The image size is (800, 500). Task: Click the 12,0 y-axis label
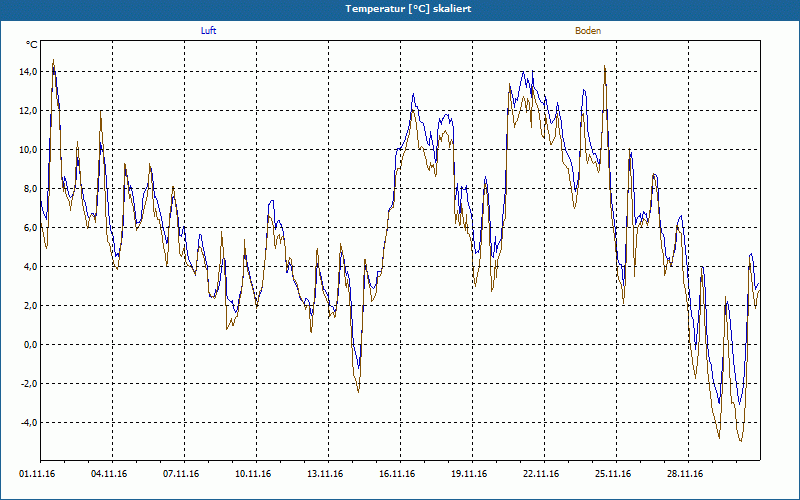pos(28,111)
